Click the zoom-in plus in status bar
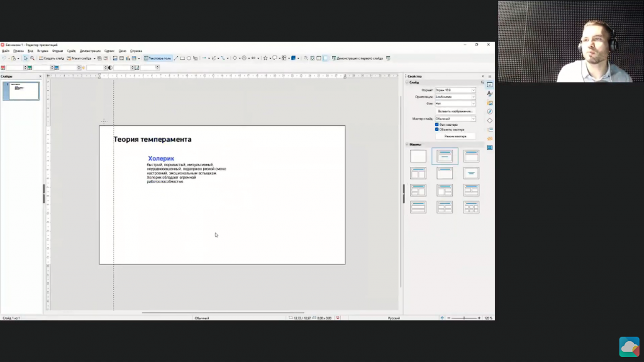644x362 pixels. pos(479,318)
